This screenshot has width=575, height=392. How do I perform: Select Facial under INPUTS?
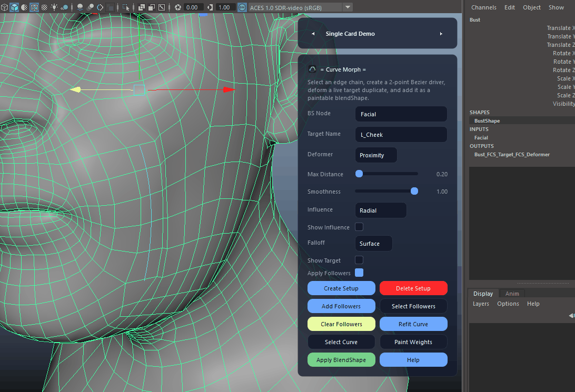tap(481, 137)
